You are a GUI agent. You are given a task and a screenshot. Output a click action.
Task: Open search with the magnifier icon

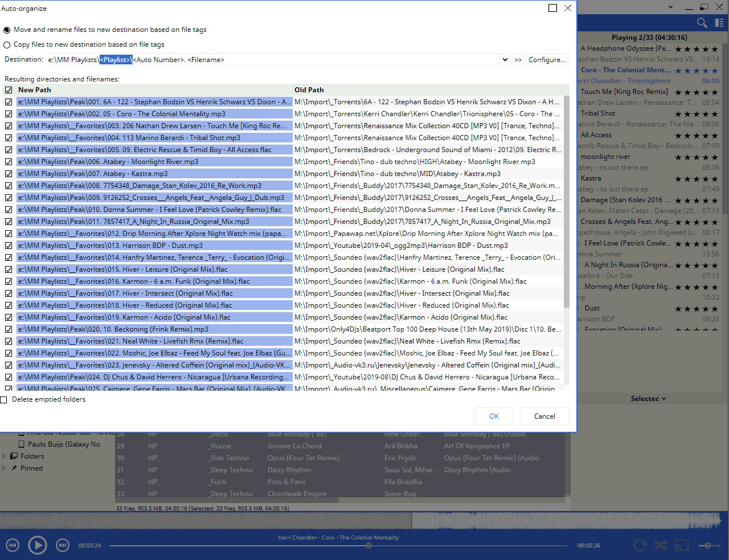click(702, 23)
